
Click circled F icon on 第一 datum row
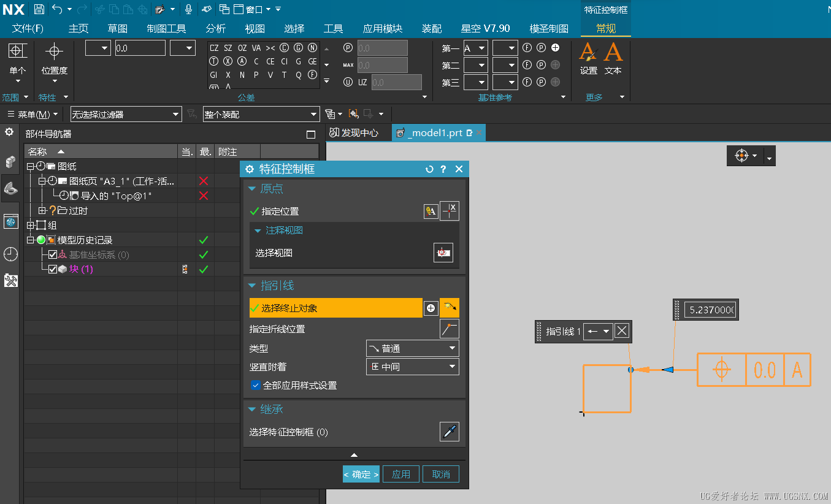(527, 48)
